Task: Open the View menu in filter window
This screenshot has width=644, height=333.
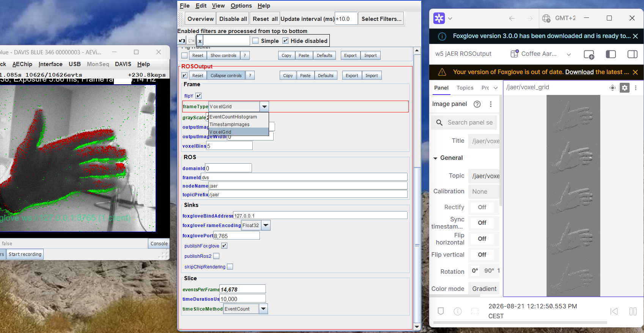Action: (218, 6)
